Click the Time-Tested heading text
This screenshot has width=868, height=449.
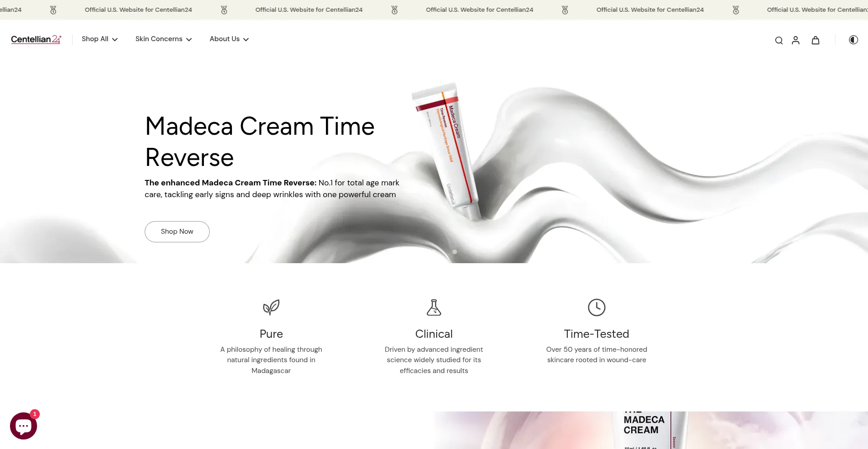(596, 334)
